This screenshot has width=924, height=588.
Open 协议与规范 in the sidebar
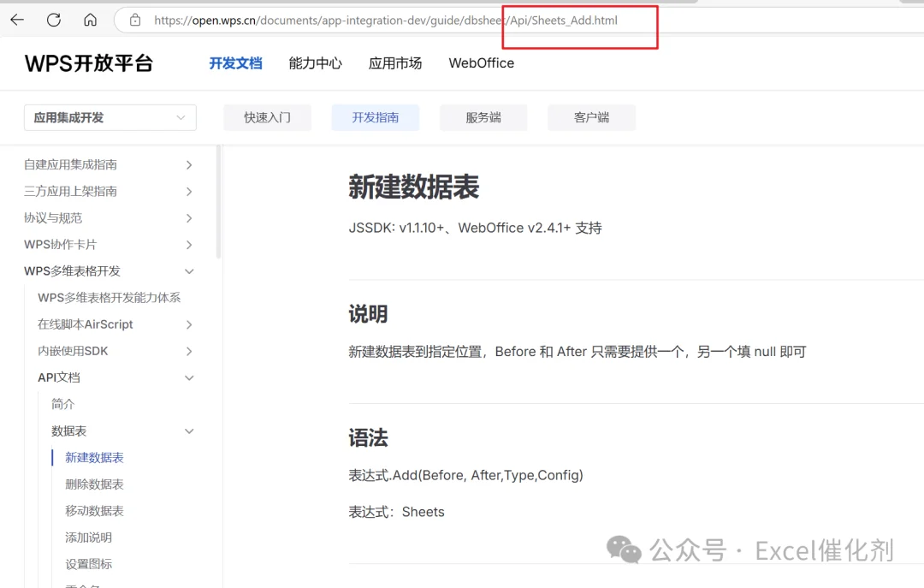pyautogui.click(x=53, y=218)
